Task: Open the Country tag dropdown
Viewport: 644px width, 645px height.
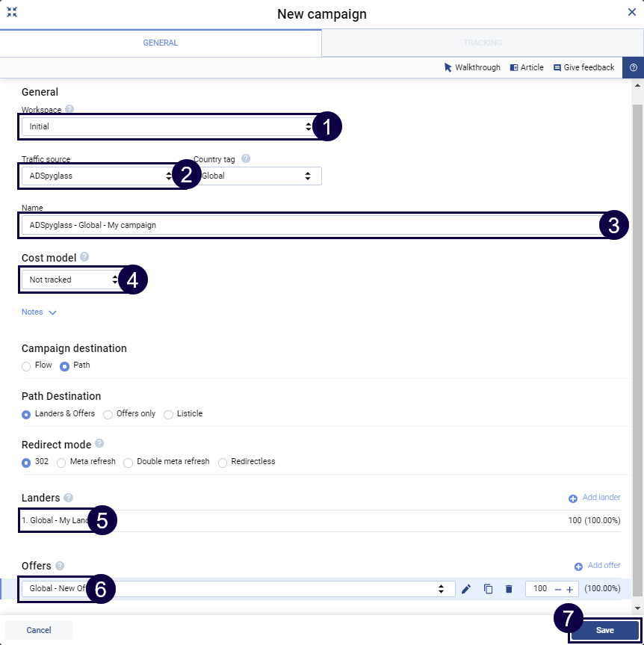Action: tap(258, 176)
